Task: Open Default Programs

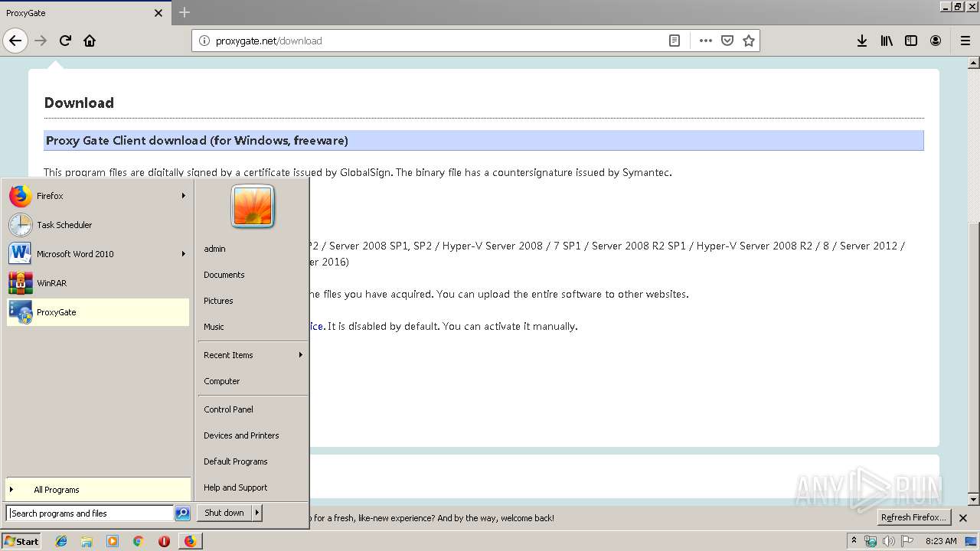Action: pyautogui.click(x=253, y=461)
